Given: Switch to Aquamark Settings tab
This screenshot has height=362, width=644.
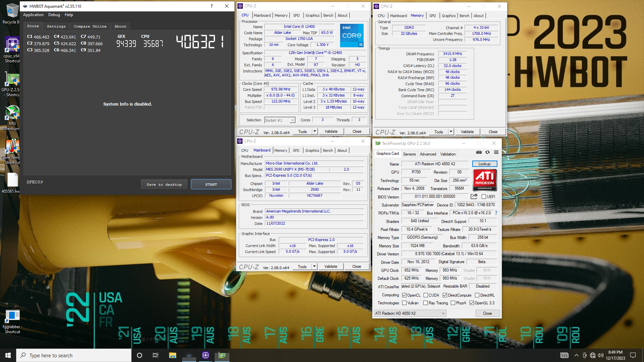Looking at the screenshot, I should coord(56,26).
